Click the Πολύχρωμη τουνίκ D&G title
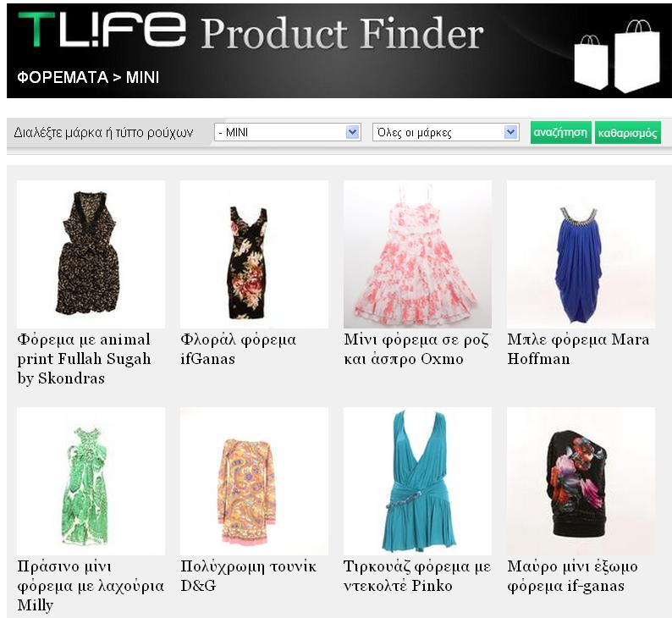This screenshot has height=618, width=672. [x=248, y=576]
